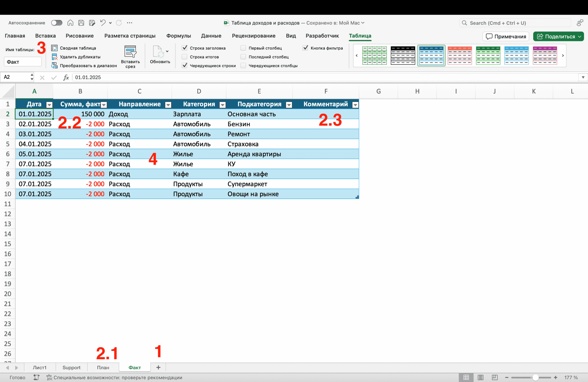The height and width of the screenshot is (382, 588).
Task: Click the Поделиться share button
Action: pos(559,36)
